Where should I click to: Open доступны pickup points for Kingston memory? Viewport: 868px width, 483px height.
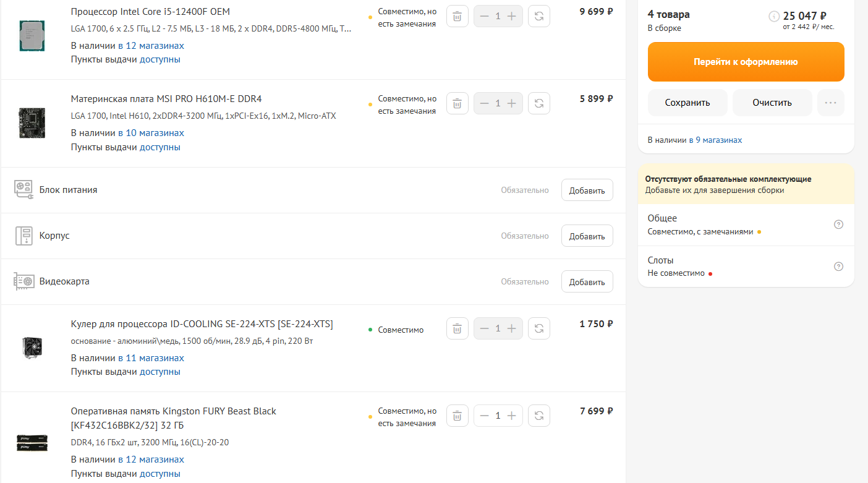pos(160,474)
